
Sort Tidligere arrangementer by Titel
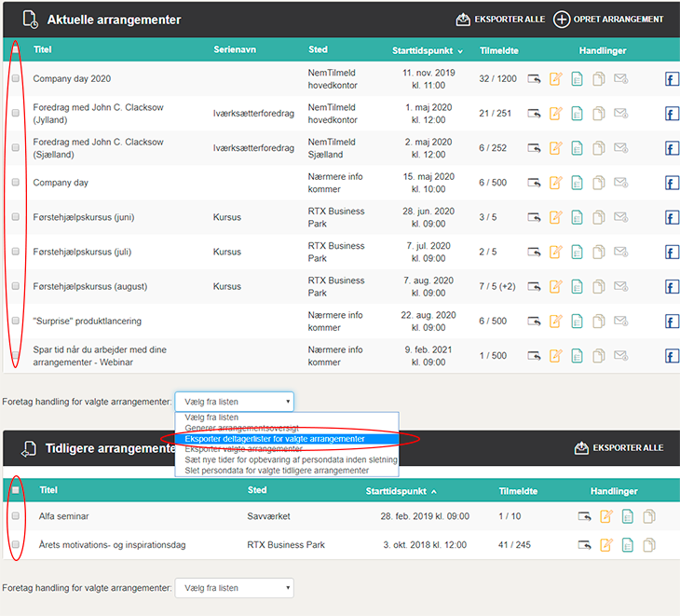coord(48,490)
